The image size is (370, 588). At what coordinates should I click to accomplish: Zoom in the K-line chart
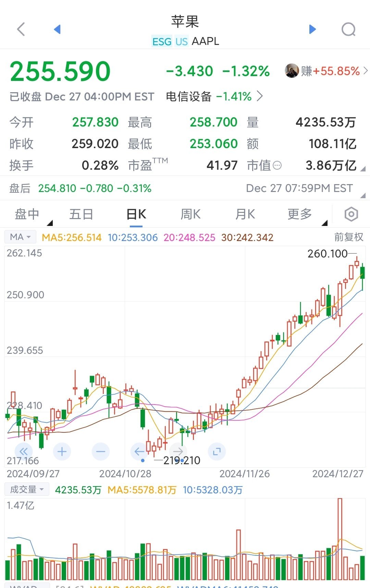62,452
